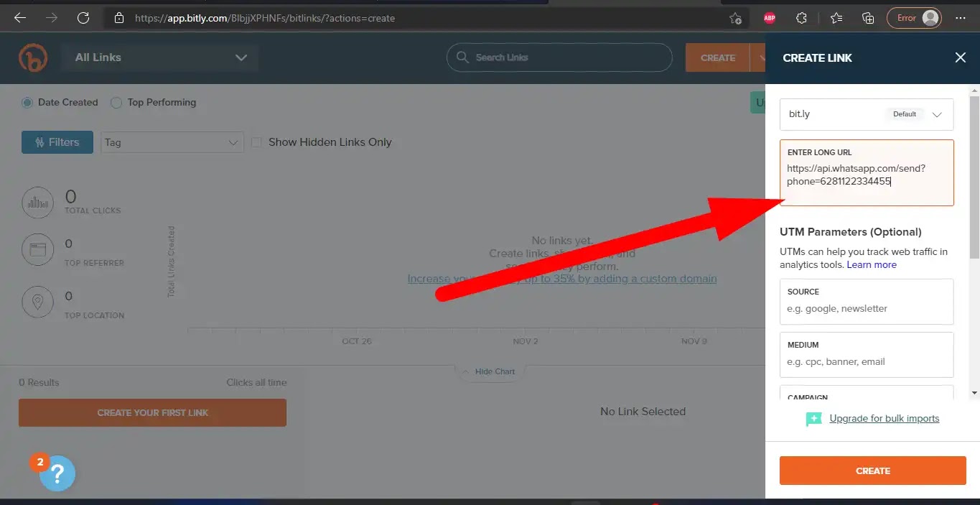The width and height of the screenshot is (980, 505).
Task: Select Top Performing radio button
Action: point(116,103)
